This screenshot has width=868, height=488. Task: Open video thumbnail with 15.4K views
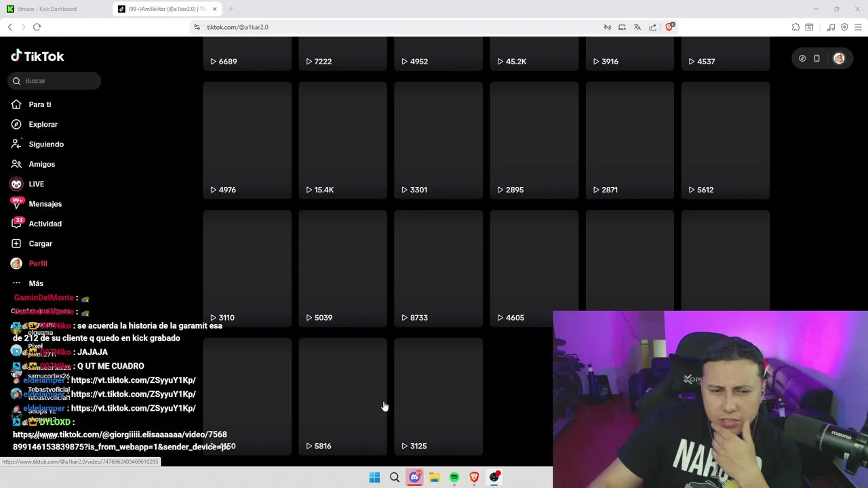click(342, 140)
